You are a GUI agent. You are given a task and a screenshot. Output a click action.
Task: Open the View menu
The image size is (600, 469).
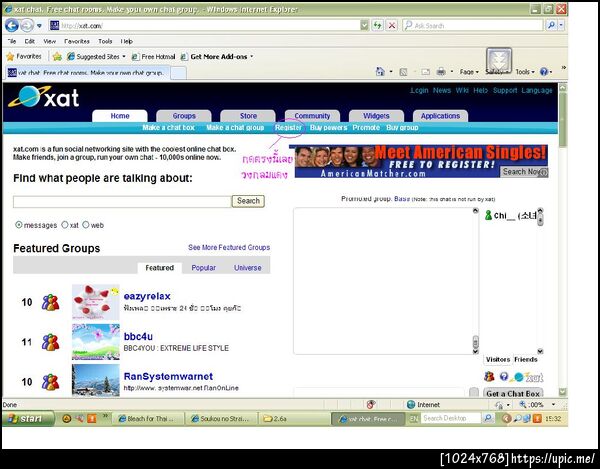pos(49,41)
